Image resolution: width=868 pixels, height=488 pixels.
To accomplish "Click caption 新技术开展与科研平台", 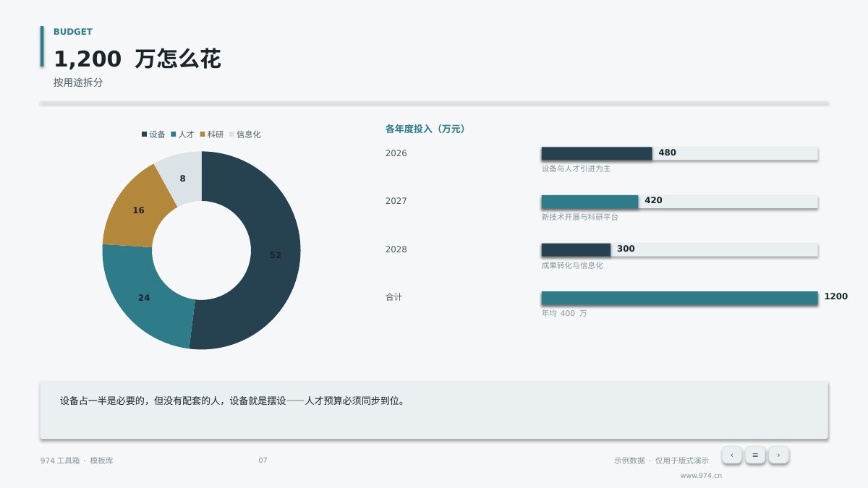I will (580, 217).
